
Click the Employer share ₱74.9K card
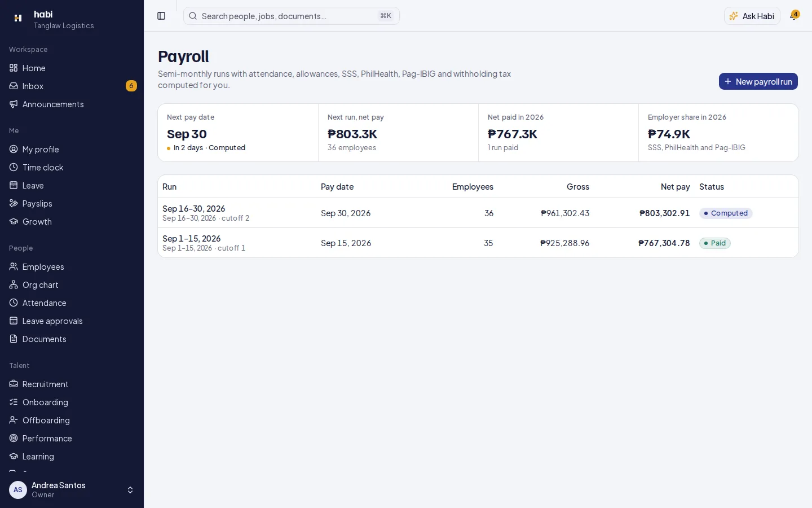click(718, 133)
